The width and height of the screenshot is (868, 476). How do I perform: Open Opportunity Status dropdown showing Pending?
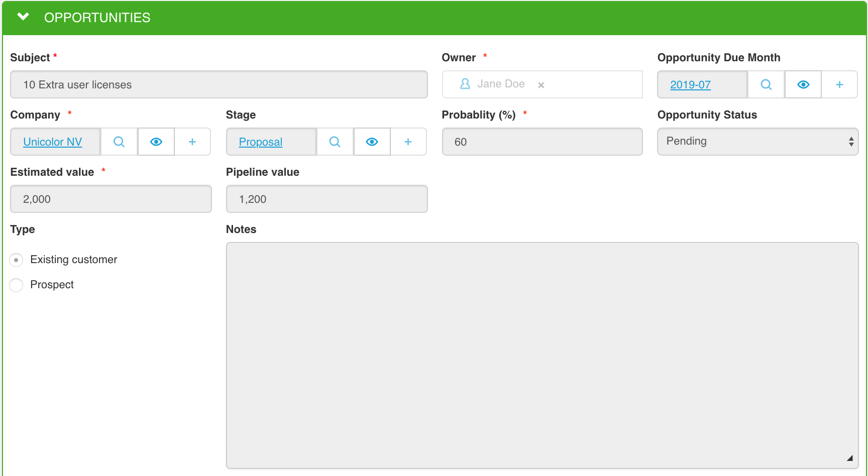coord(758,142)
